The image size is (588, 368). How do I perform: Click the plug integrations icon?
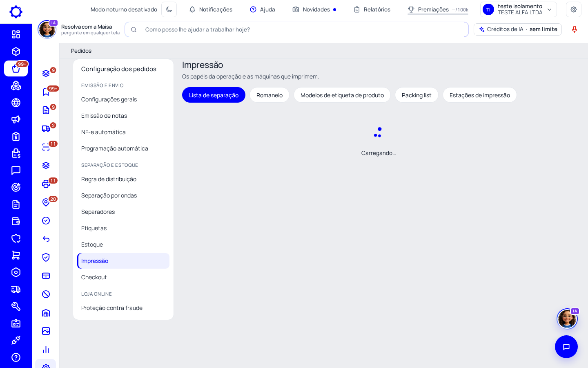click(16, 340)
